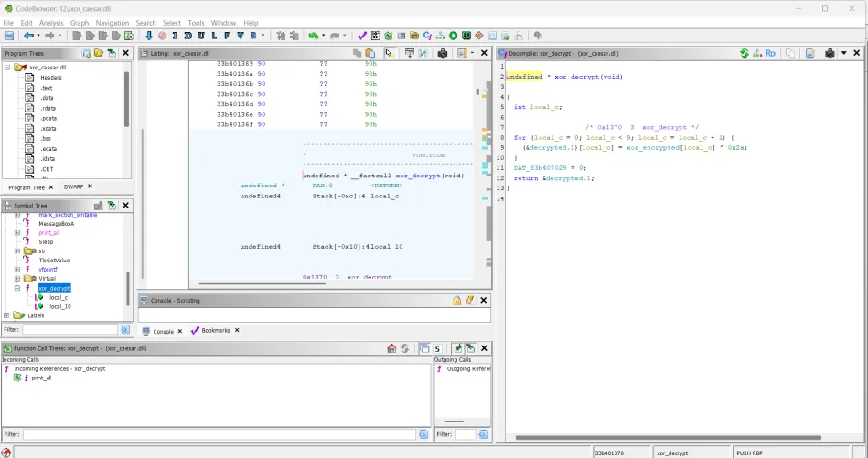Image resolution: width=868 pixels, height=458 pixels.
Task: Toggle mouse hover mode in Listing header
Action: tap(389, 53)
